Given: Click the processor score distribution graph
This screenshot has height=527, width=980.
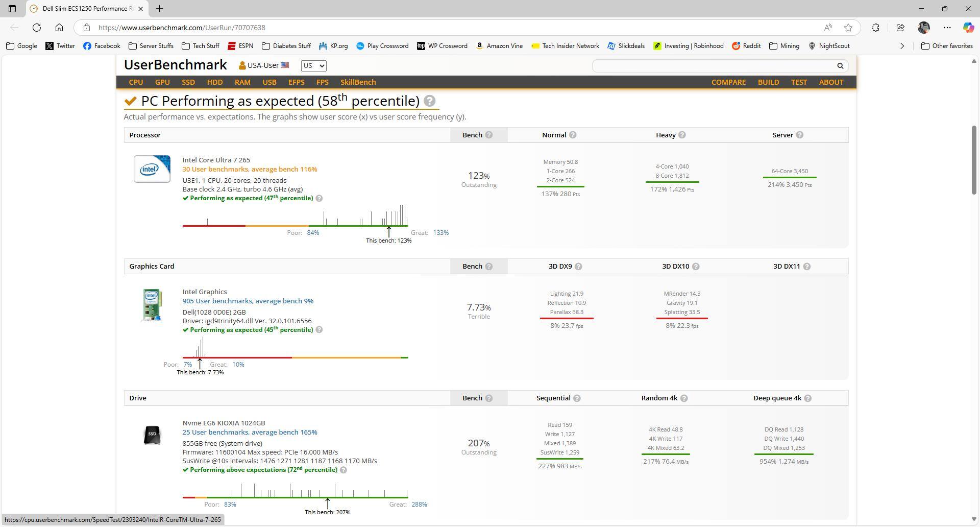Looking at the screenshot, I should click(295, 217).
